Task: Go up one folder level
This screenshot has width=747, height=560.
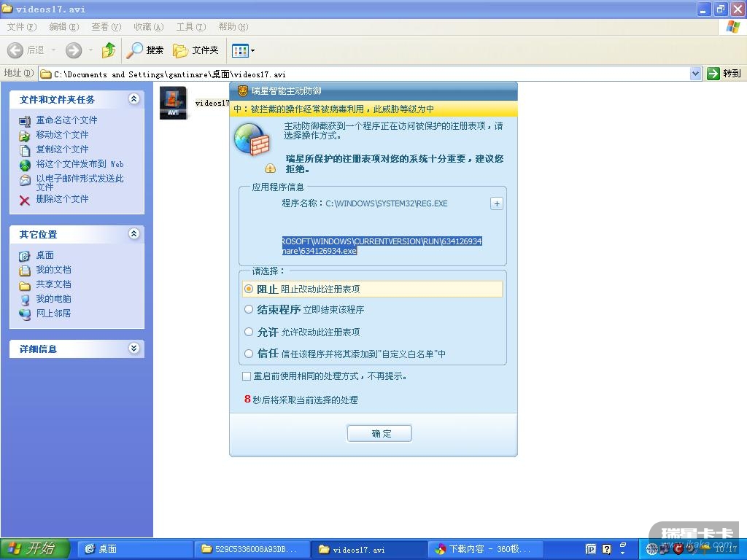Action: (x=109, y=50)
